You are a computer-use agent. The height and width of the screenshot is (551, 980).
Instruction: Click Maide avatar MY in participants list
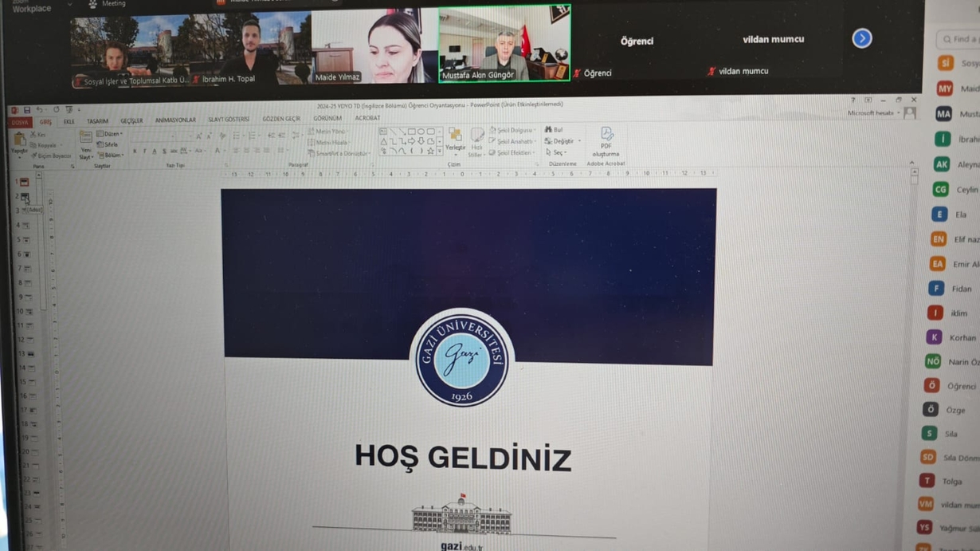click(945, 89)
